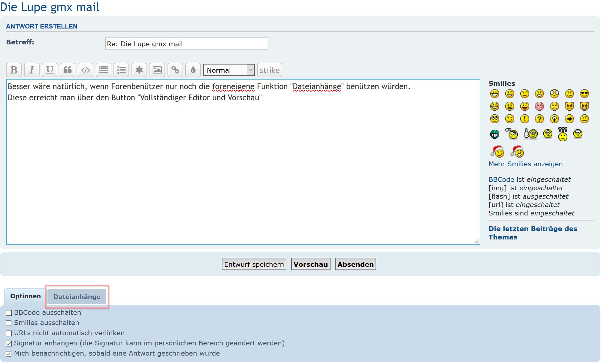The width and height of the screenshot is (601, 364).
Task: Apply italic text formatting
Action: pyautogui.click(x=32, y=70)
